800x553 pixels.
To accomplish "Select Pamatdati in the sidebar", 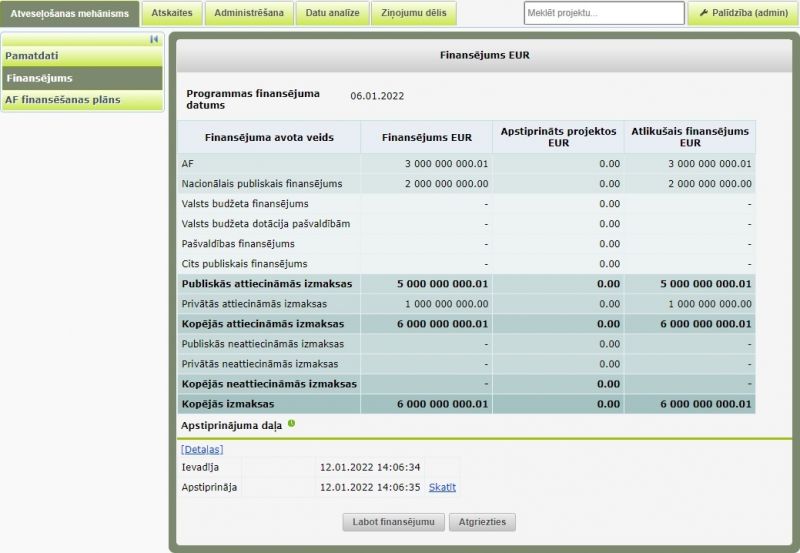I will 82,56.
